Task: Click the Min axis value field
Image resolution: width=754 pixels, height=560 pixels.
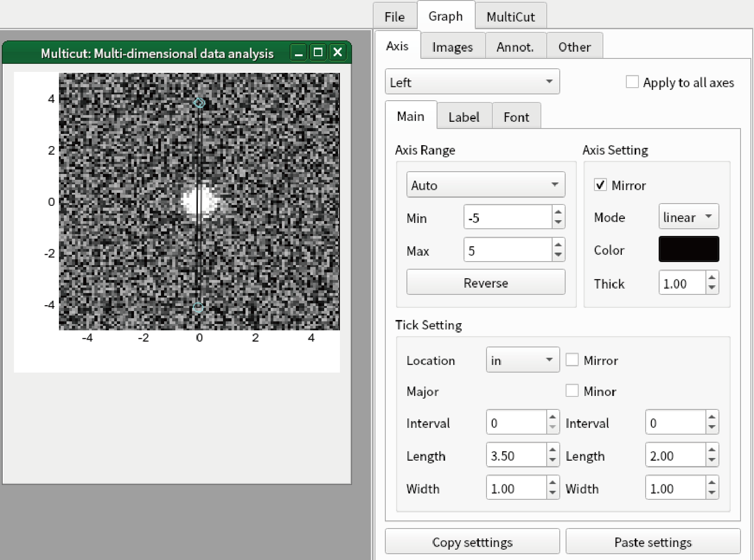Action: 508,218
